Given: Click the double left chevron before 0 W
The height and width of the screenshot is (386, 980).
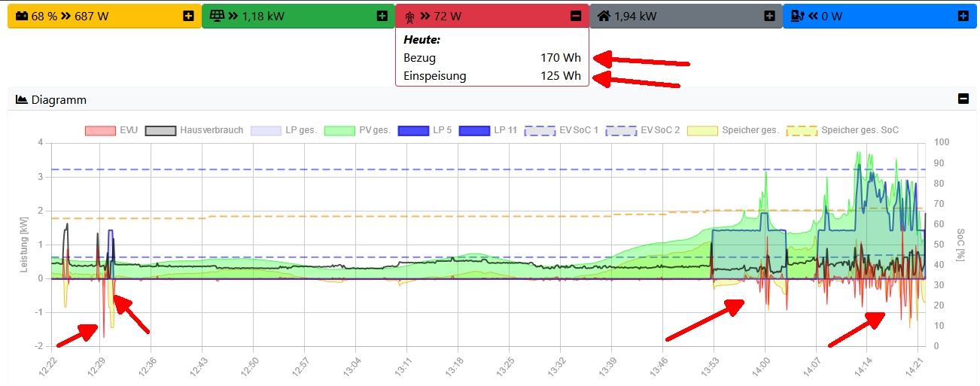Looking at the screenshot, I should point(813,16).
